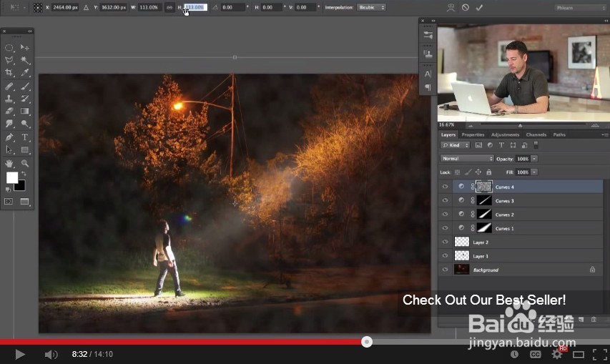610x364 pixels.
Task: Toggle closed captions CC button
Action: (x=536, y=354)
